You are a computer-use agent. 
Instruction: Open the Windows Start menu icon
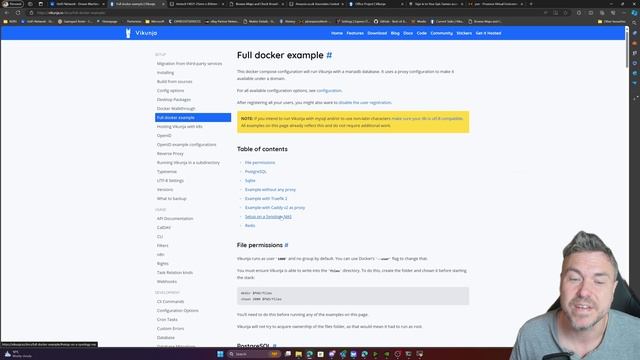[220, 354]
